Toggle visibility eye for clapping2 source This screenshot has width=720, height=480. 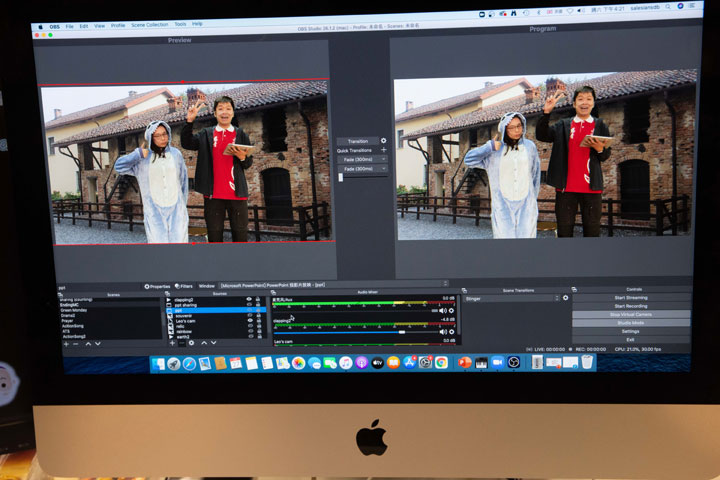pyautogui.click(x=249, y=299)
